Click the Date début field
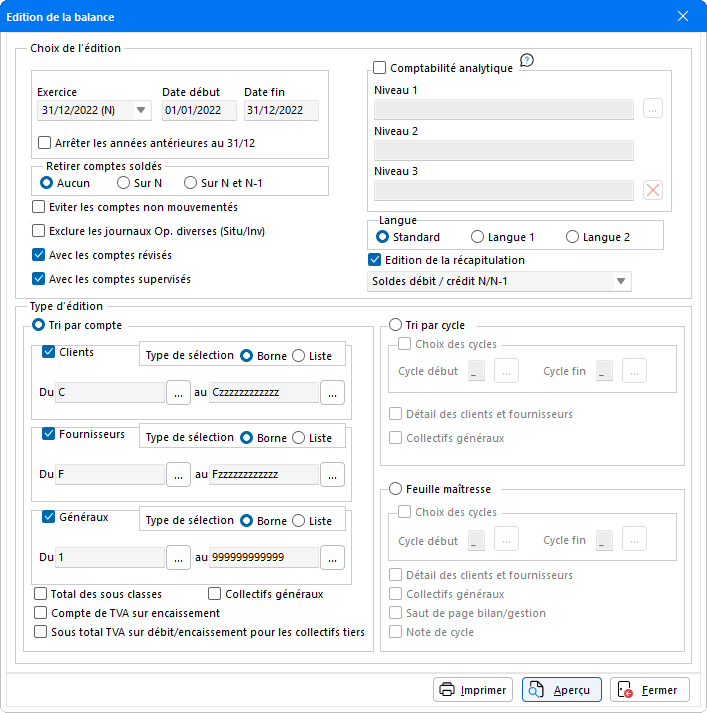Viewport: 707px width, 713px height. [199, 111]
